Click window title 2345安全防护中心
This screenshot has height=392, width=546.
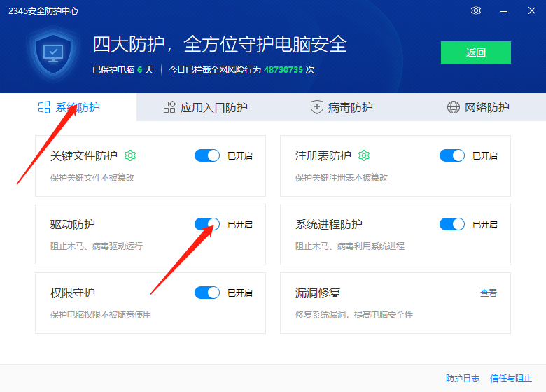tap(43, 11)
